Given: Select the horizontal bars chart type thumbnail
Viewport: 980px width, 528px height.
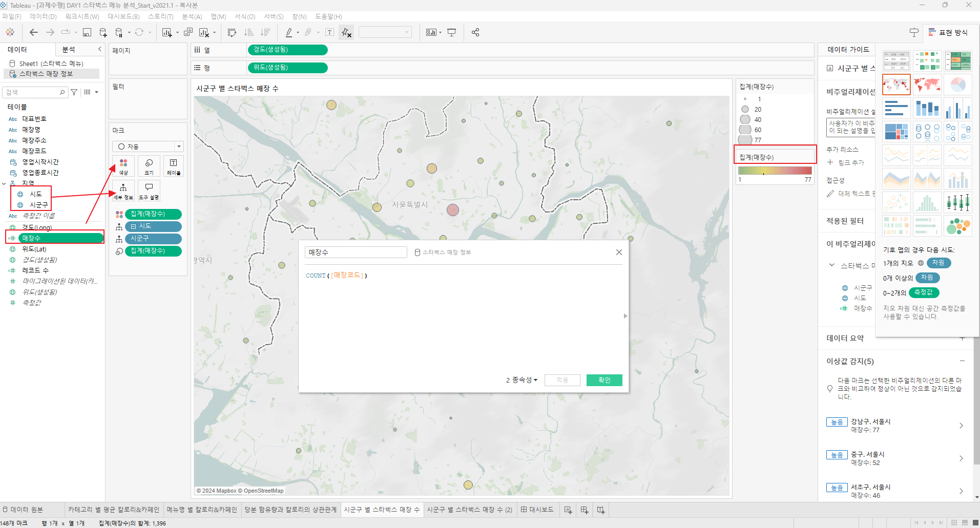Looking at the screenshot, I should point(896,108).
